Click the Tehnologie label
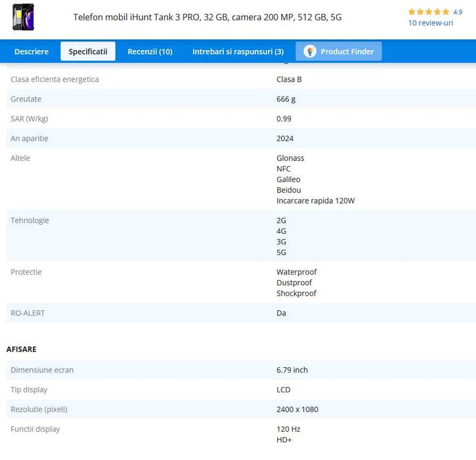The height and width of the screenshot is (460, 476). point(30,220)
